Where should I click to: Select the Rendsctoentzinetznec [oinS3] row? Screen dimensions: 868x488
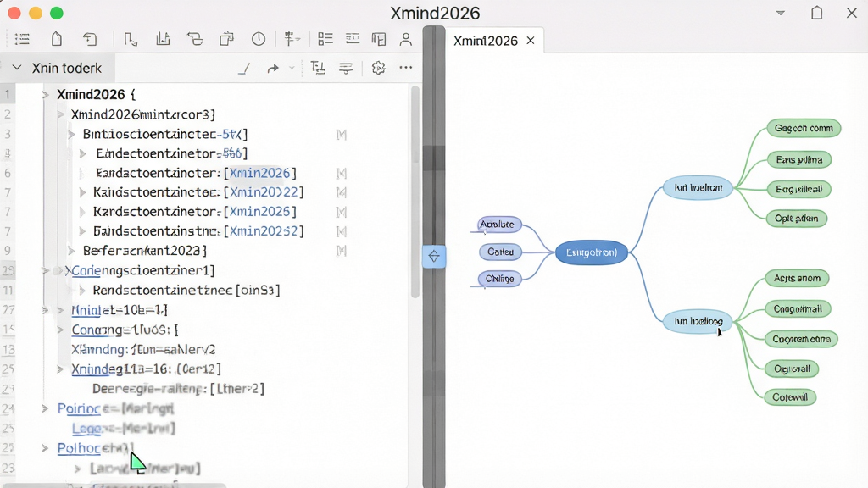pyautogui.click(x=186, y=290)
